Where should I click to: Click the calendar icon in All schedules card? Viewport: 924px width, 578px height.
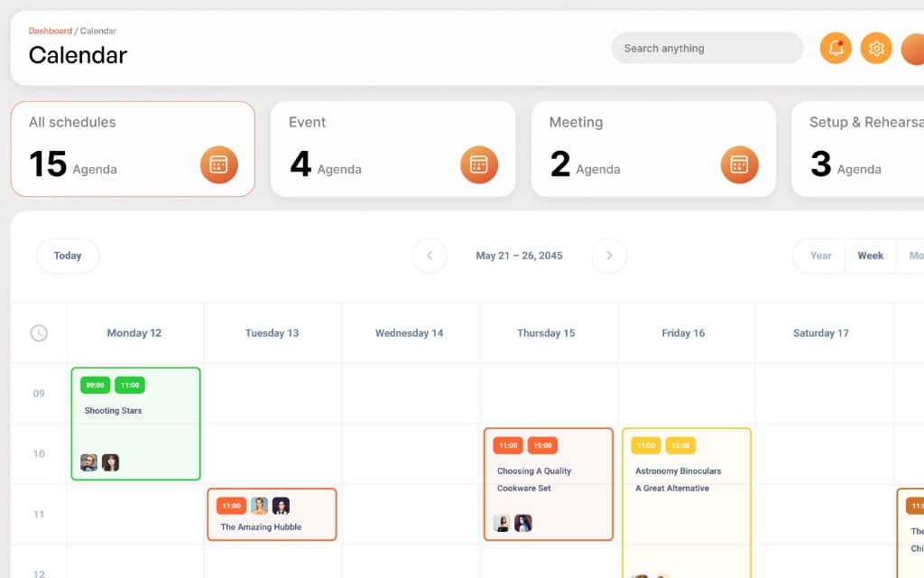[218, 164]
